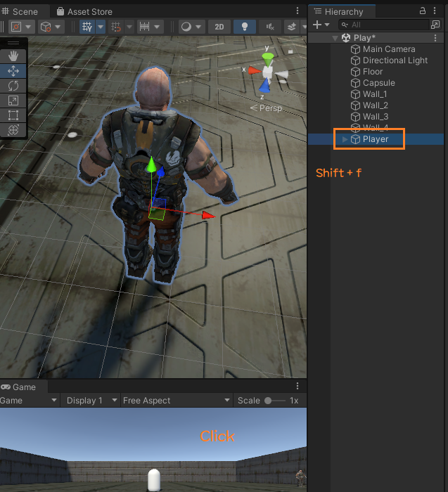This screenshot has width=448, height=492.
Task: Select the Rect tool
Action: coord(13,115)
